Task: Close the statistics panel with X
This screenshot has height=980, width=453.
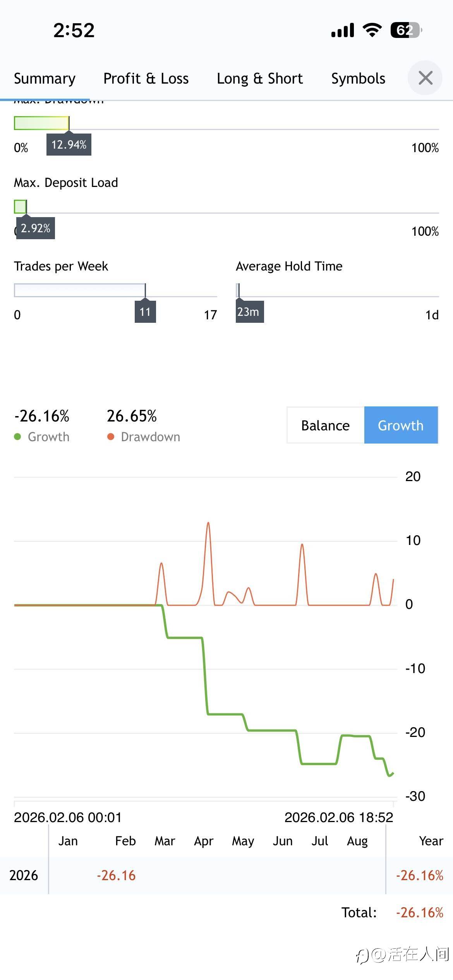Action: pyautogui.click(x=425, y=78)
